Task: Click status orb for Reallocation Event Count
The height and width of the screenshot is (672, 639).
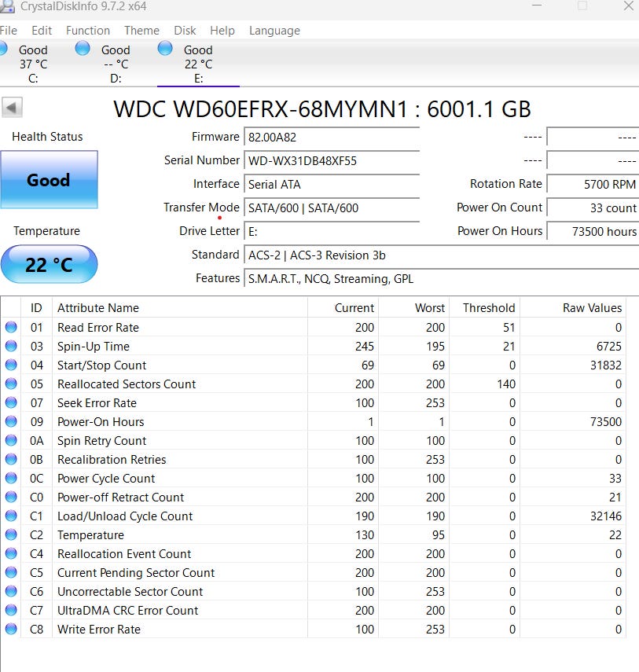Action: coord(11,554)
